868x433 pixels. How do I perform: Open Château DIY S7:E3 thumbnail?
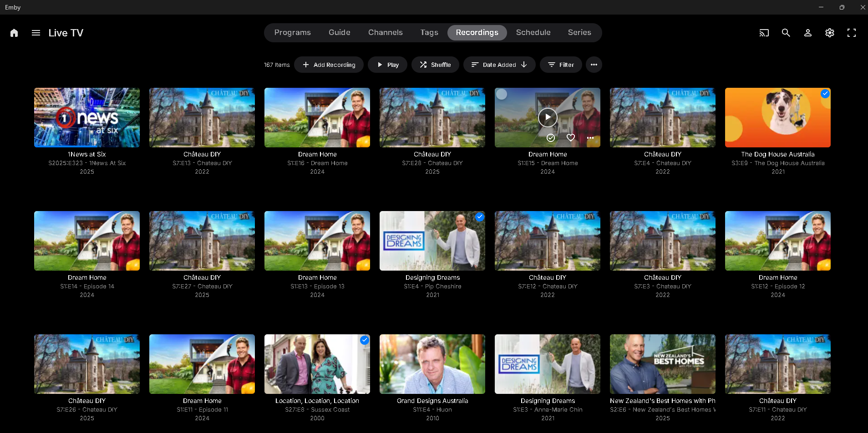point(663,241)
